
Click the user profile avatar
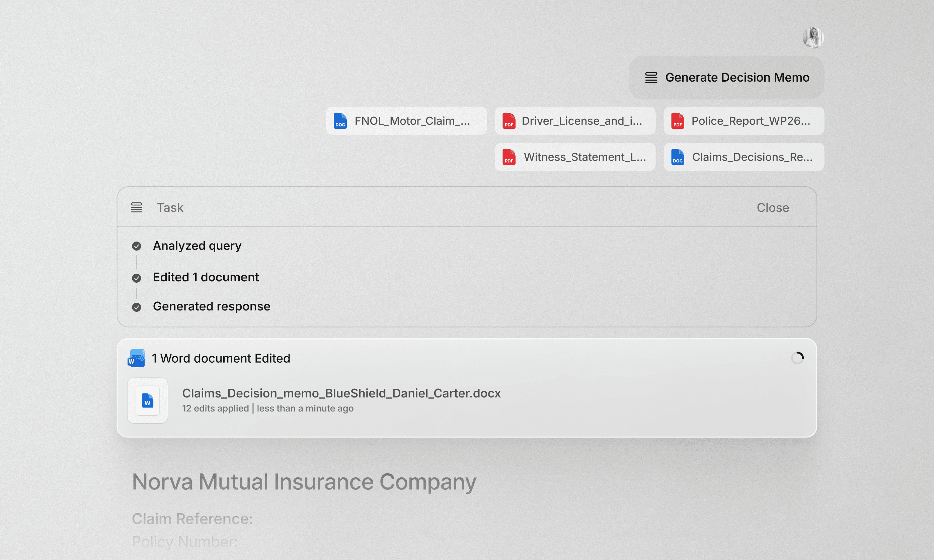813,37
